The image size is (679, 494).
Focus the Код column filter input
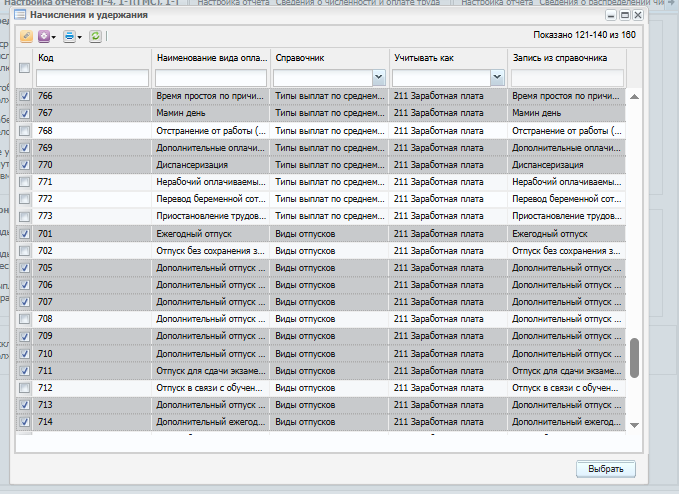(x=92, y=78)
